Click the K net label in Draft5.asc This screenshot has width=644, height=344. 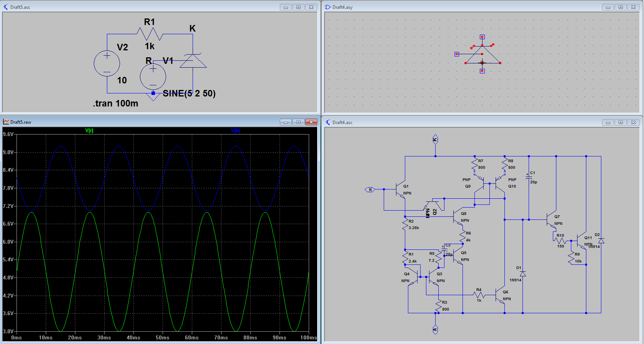point(192,28)
